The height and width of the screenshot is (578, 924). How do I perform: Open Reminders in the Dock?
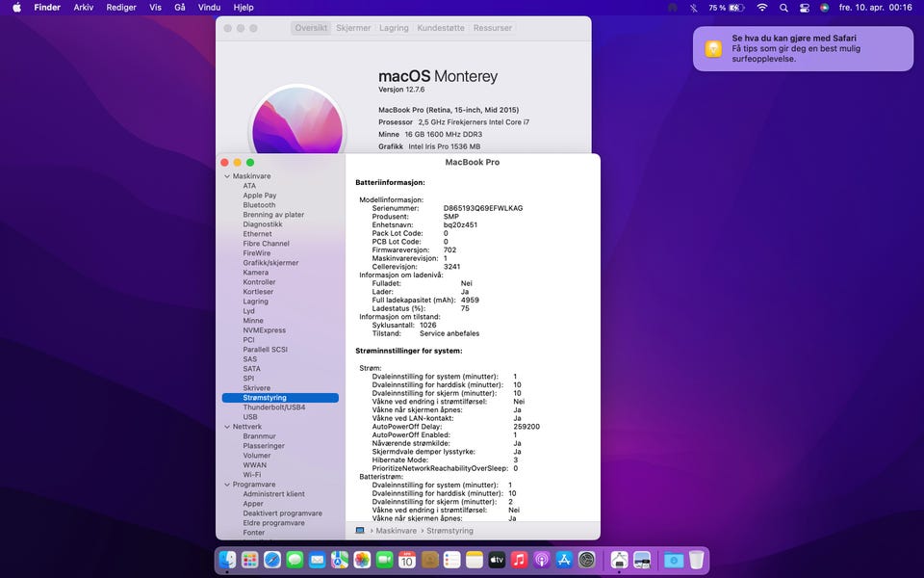click(x=452, y=559)
